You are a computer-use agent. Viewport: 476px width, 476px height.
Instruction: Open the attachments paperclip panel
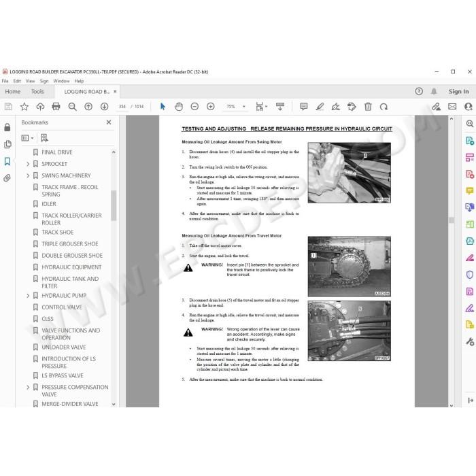[7, 178]
